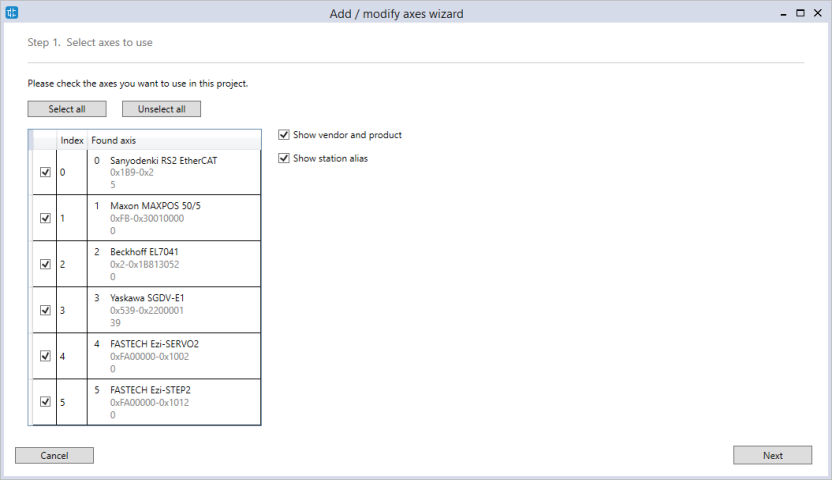This screenshot has height=480, width=832.
Task: Select the Maxon MAXPOS 50/5 row entry
Action: [x=146, y=218]
